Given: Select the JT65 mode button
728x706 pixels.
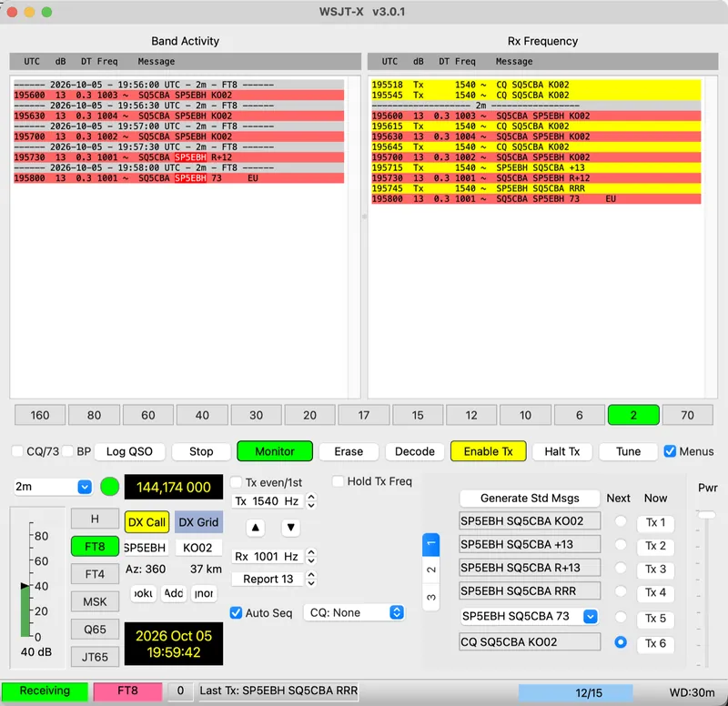Looking at the screenshot, I should pos(95,657).
